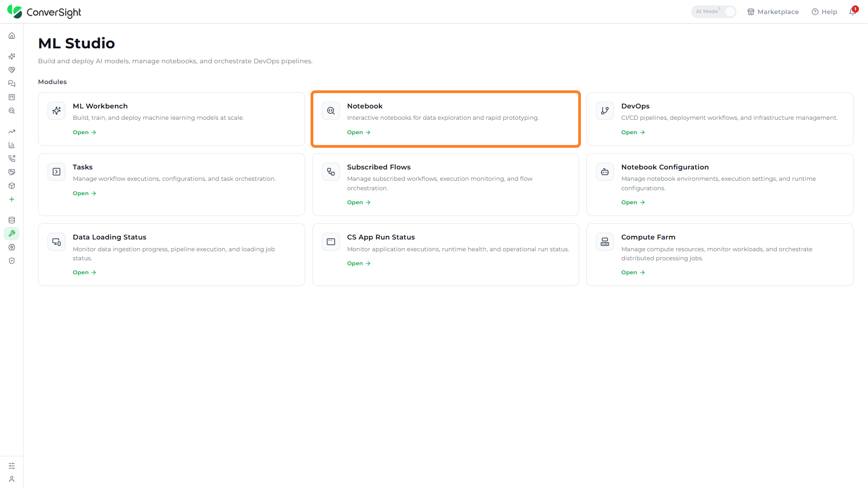The width and height of the screenshot is (868, 488).
Task: Open the 3D box sidebar icon
Action: [12, 186]
